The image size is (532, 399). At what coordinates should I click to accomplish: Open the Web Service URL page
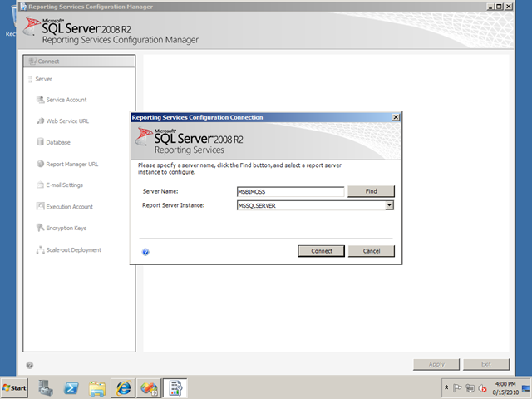(x=67, y=121)
